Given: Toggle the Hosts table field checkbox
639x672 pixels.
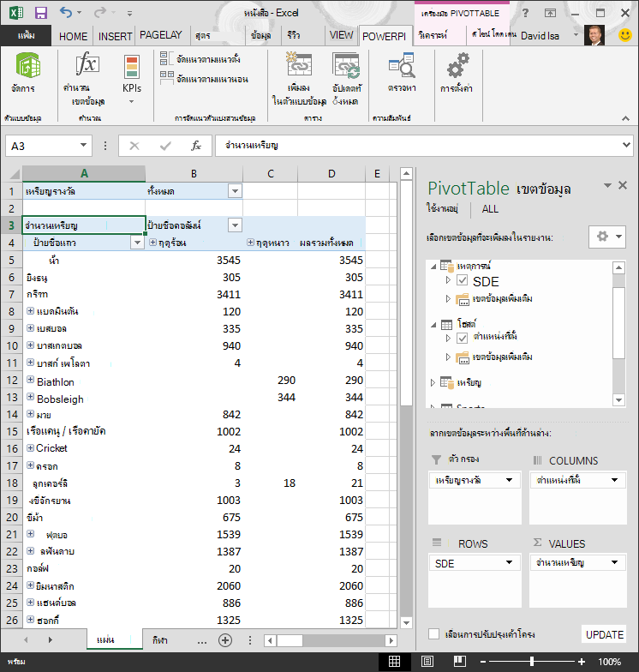Looking at the screenshot, I should (463, 338).
